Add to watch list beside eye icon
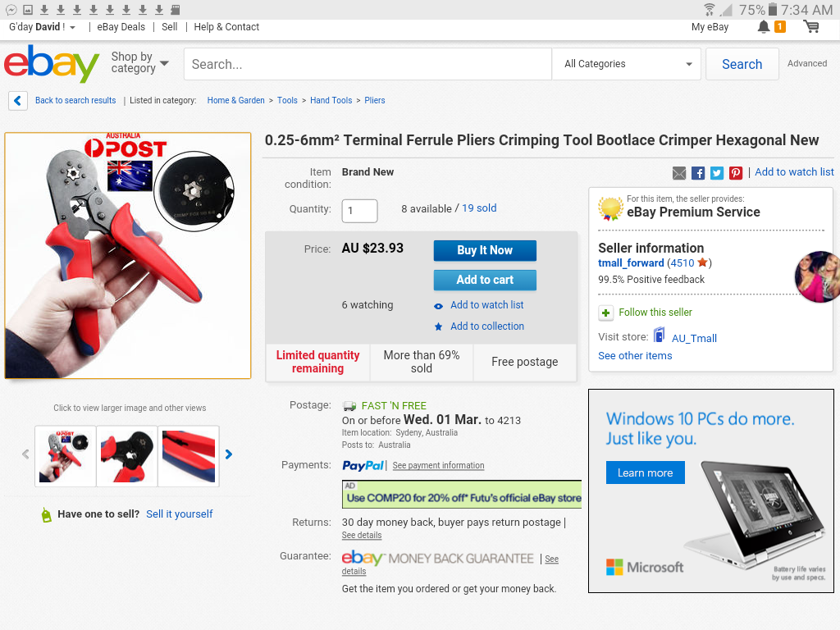This screenshot has height=630, width=840. [486, 305]
